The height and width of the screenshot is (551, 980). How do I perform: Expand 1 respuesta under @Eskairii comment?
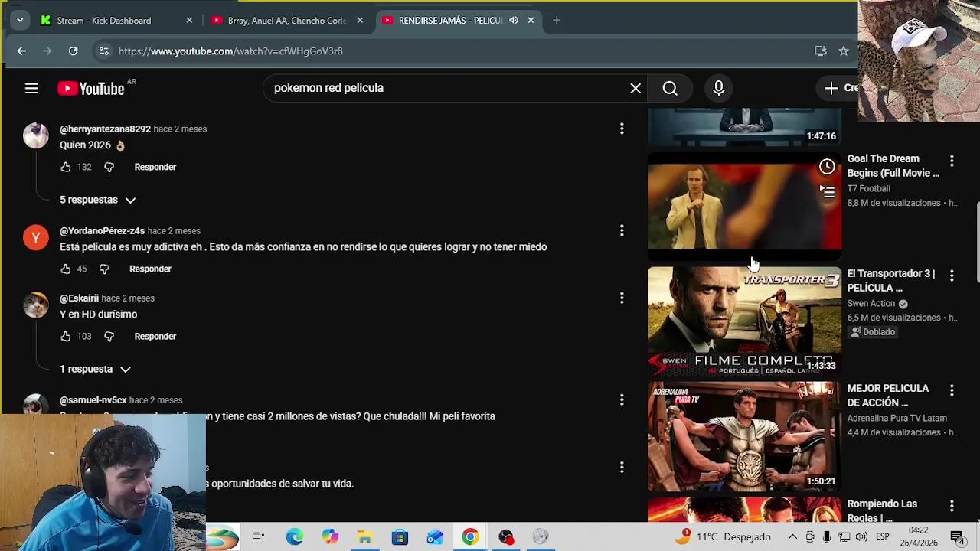pyautogui.click(x=95, y=369)
